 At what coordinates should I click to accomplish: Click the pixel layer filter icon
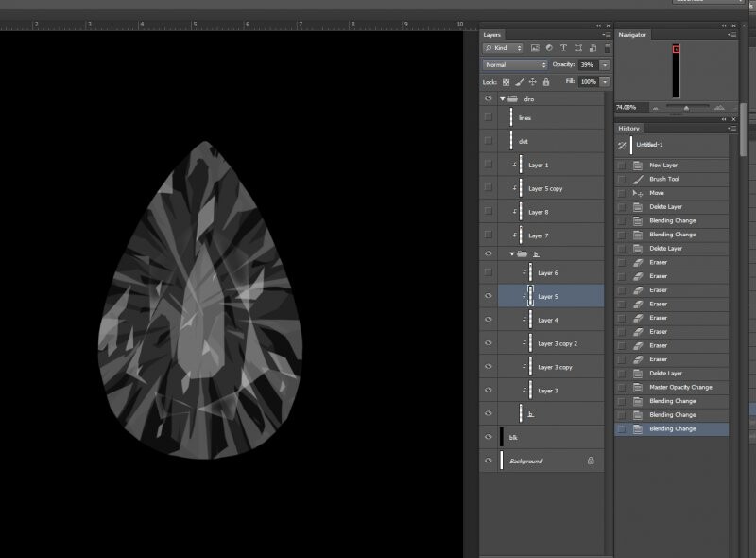click(x=535, y=47)
